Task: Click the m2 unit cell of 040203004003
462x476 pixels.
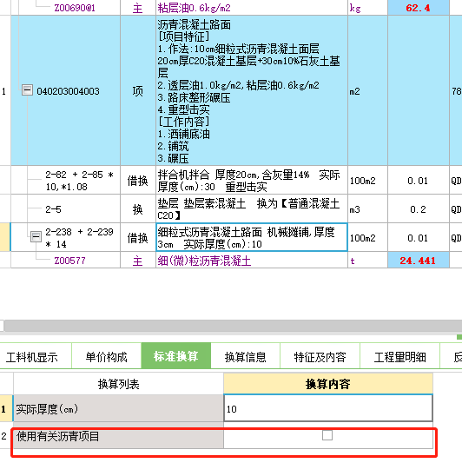Action: pos(367,90)
